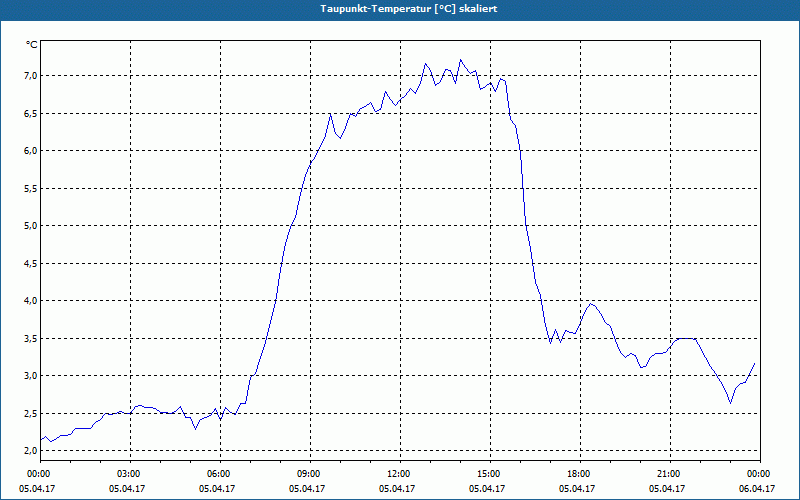Select the 4,5 value on the y-axis
This screenshot has width=800, height=500.
point(31,263)
